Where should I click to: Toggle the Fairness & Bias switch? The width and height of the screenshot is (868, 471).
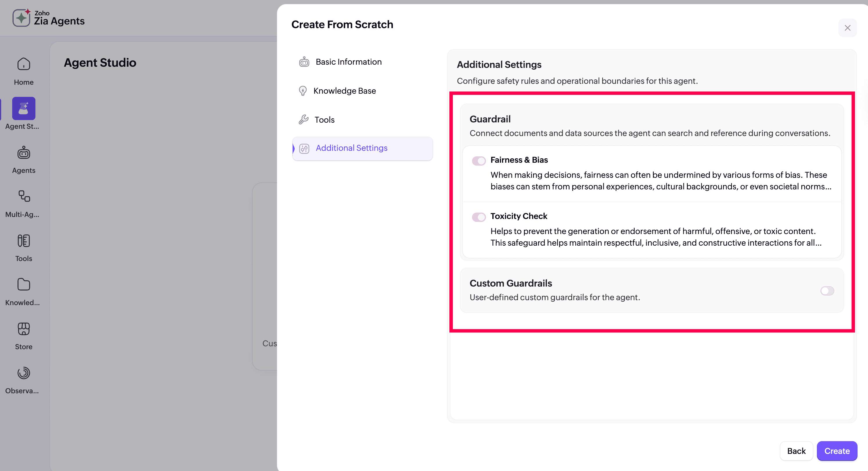click(478, 161)
